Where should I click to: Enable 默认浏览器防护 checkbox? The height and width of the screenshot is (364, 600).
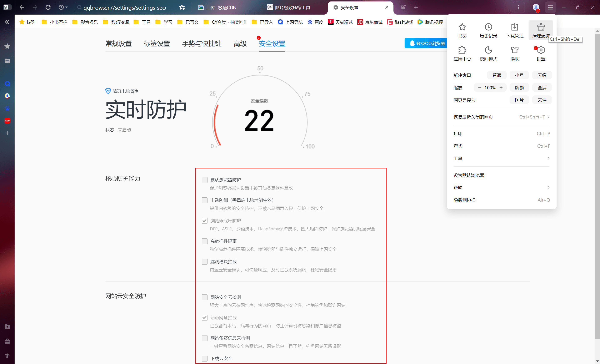tap(204, 180)
